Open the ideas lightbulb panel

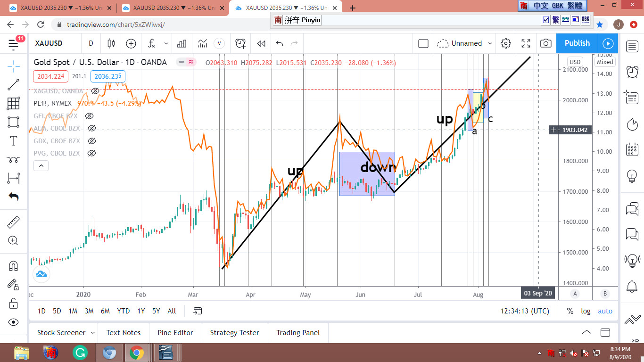tap(632, 176)
